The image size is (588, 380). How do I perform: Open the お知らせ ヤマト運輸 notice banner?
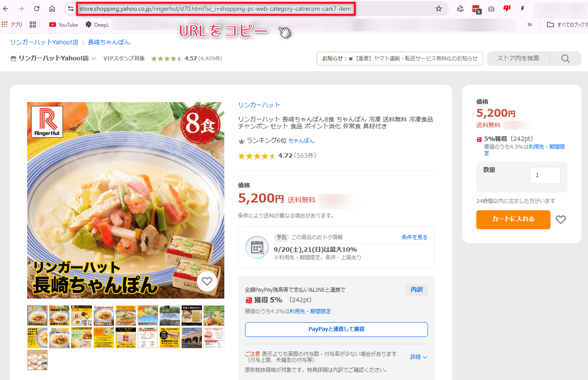399,59
